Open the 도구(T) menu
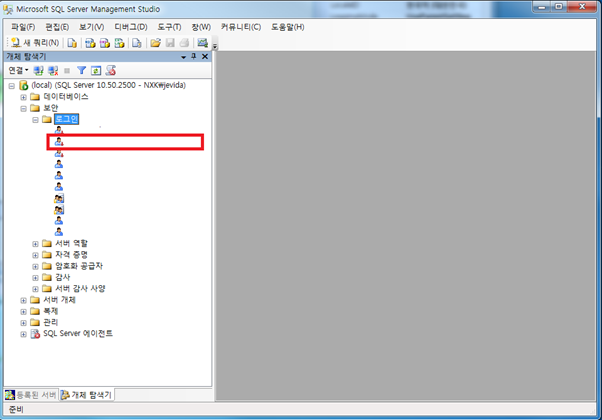Screen dimensions: 602x420 (x=169, y=27)
